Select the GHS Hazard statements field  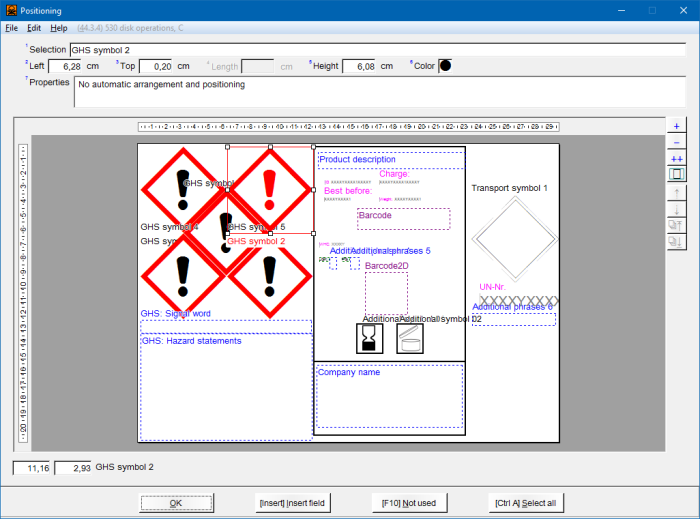[225, 386]
